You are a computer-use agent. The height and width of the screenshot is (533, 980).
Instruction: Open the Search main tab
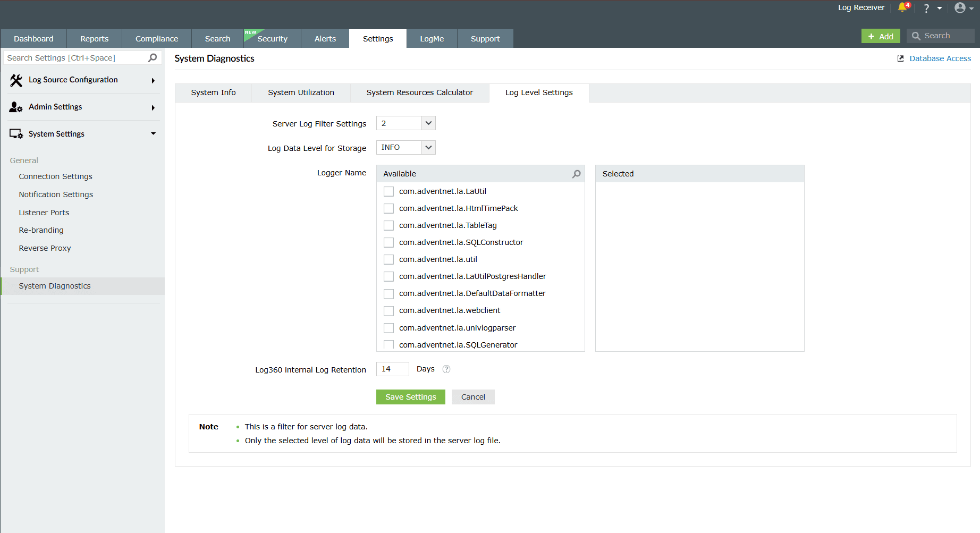[218, 39]
